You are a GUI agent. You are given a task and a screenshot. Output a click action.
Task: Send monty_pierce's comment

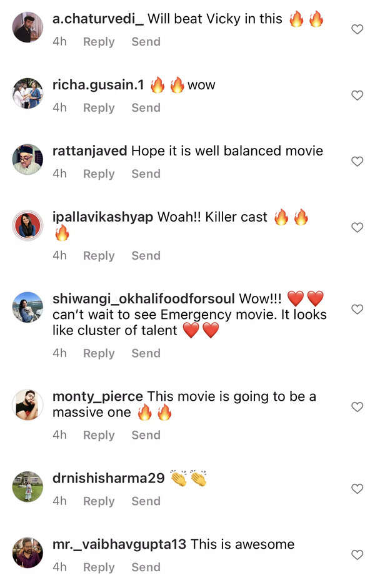[x=146, y=435]
